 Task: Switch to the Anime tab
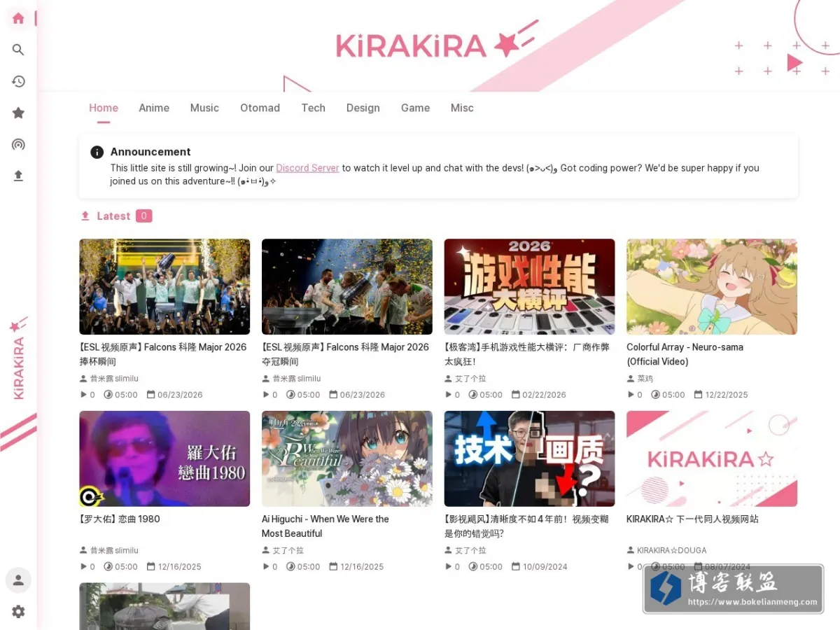pos(154,108)
